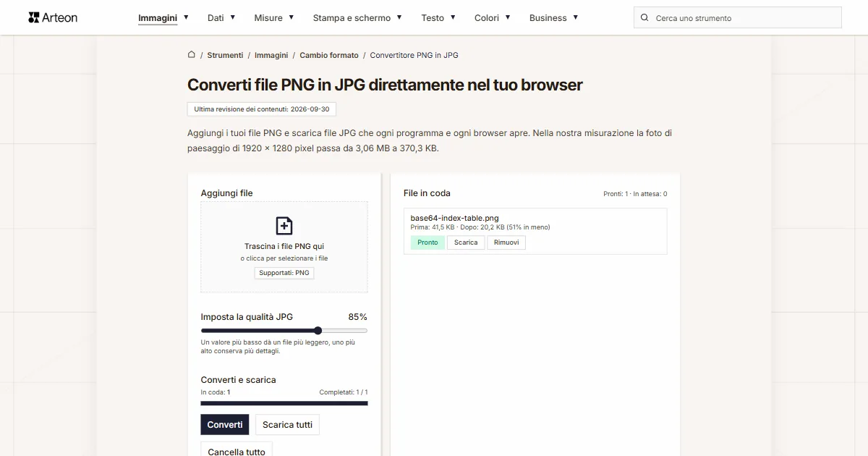868x456 pixels.
Task: Click the Cancella tutto button
Action: click(x=237, y=449)
